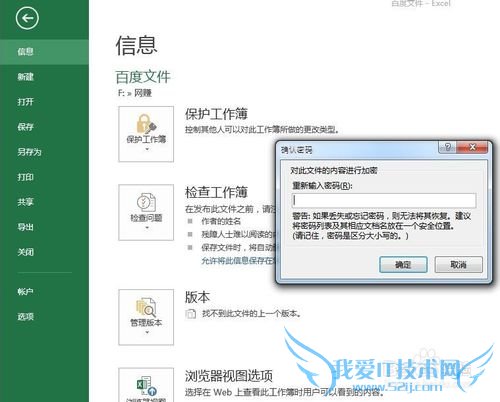This screenshot has width=500, height=402.
Task: Click the 作者的姓名 list item
Action: click(x=221, y=221)
